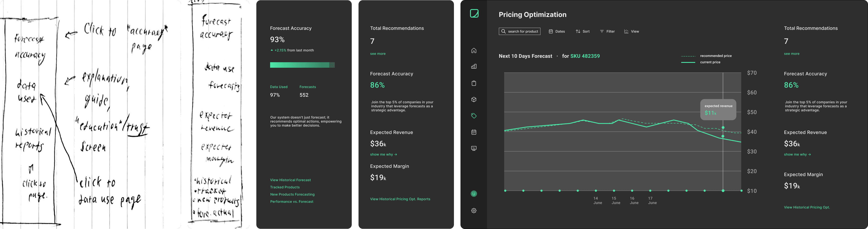Click the app logo at top-left

pyautogui.click(x=474, y=14)
